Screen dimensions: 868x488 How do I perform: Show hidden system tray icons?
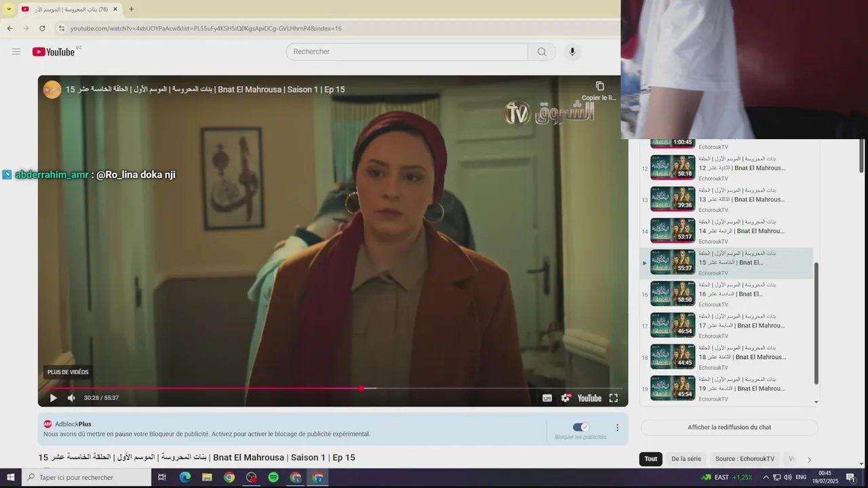[x=766, y=477]
